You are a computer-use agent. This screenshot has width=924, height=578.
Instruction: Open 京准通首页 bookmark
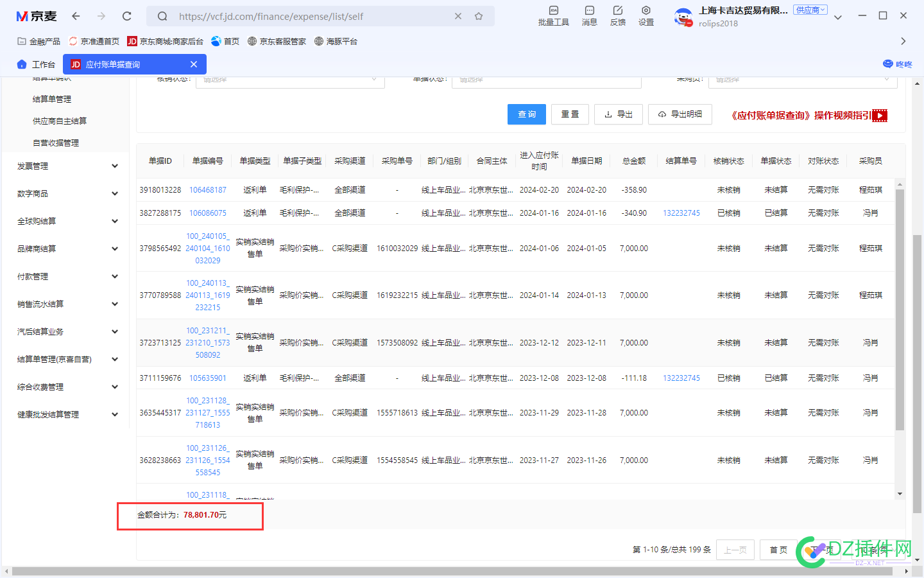coord(94,41)
